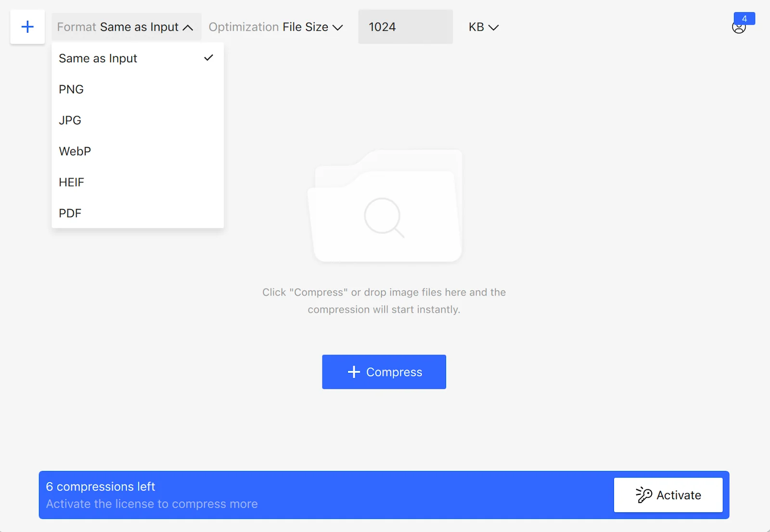The image size is (770, 532).
Task: Click the "6 compressions left" text
Action: pyautogui.click(x=101, y=486)
